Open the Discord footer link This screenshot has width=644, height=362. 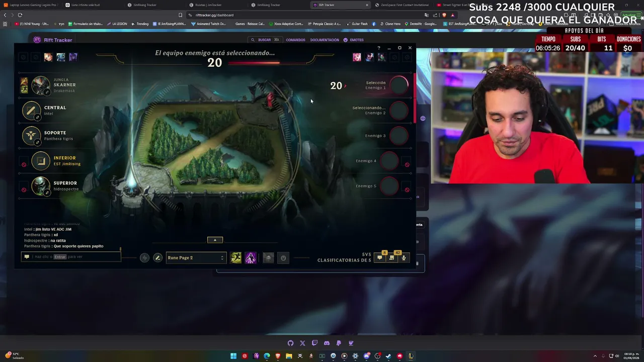point(327,343)
